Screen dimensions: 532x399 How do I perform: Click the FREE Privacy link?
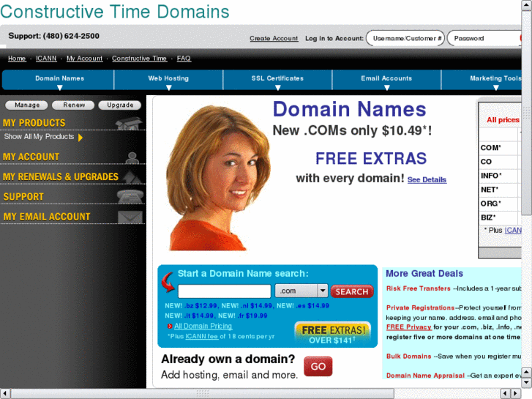[409, 327]
